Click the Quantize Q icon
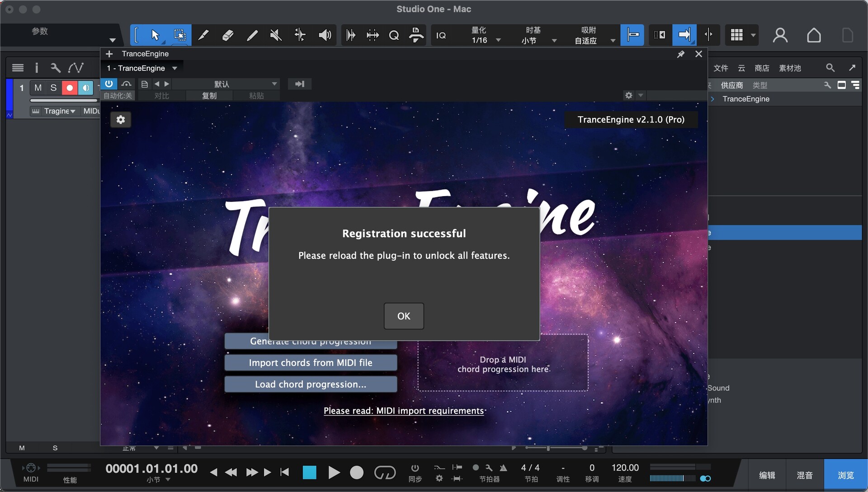Image resolution: width=868 pixels, height=492 pixels. tap(394, 35)
